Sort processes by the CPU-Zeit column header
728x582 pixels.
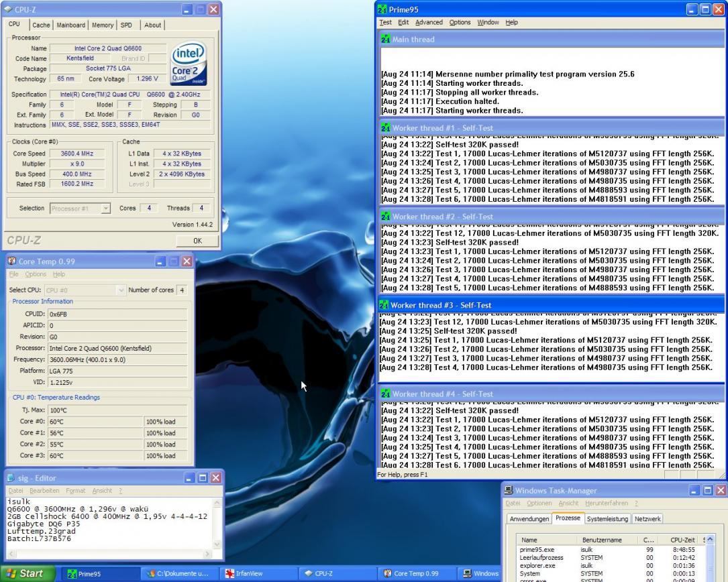[679, 540]
